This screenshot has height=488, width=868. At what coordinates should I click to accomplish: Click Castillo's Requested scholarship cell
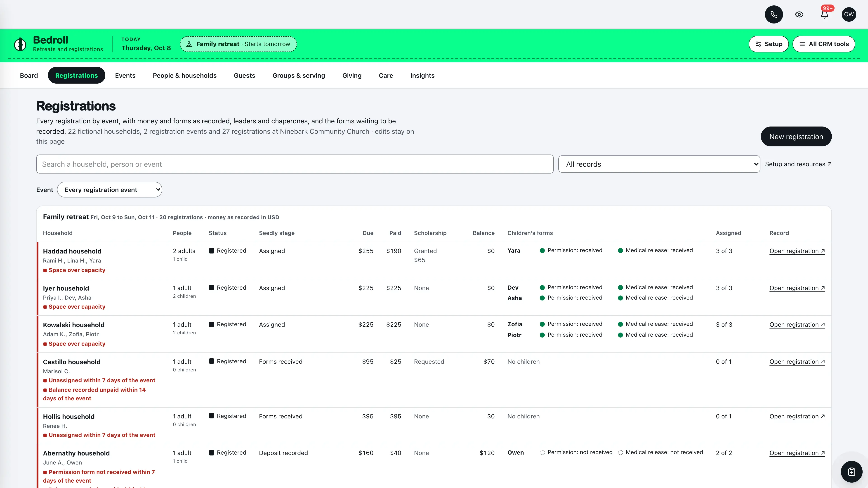pos(429,362)
